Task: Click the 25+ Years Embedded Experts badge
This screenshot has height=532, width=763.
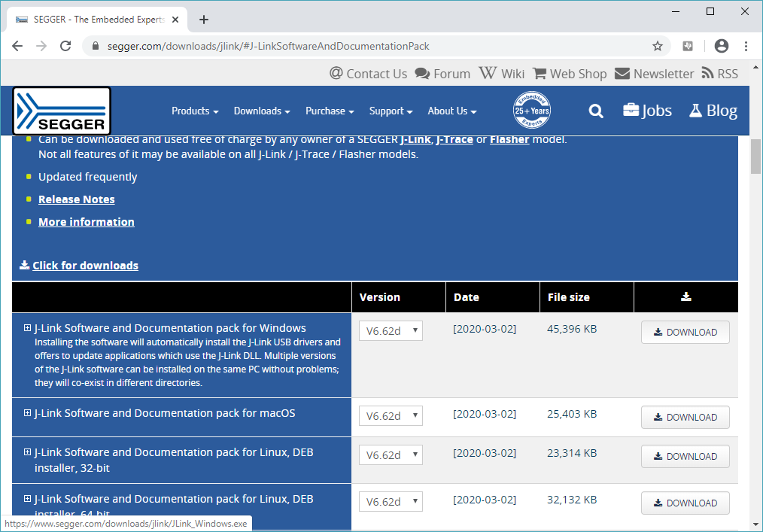Action: (532, 110)
